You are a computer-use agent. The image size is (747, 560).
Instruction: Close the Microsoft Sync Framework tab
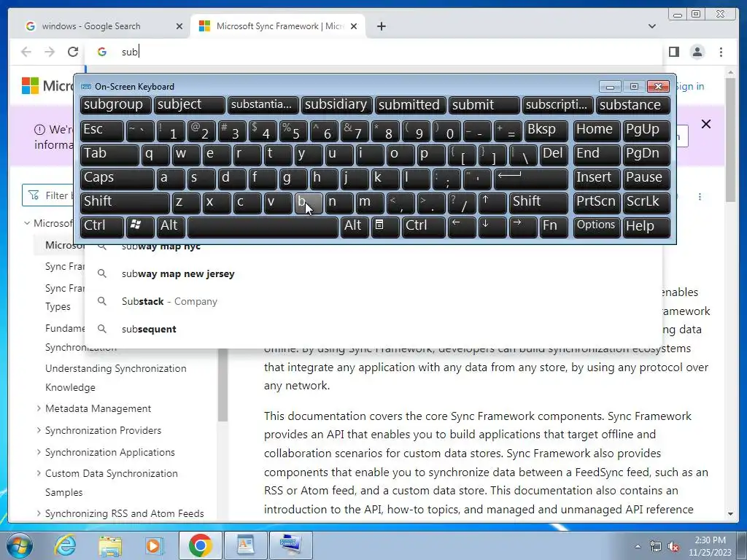pos(354,26)
